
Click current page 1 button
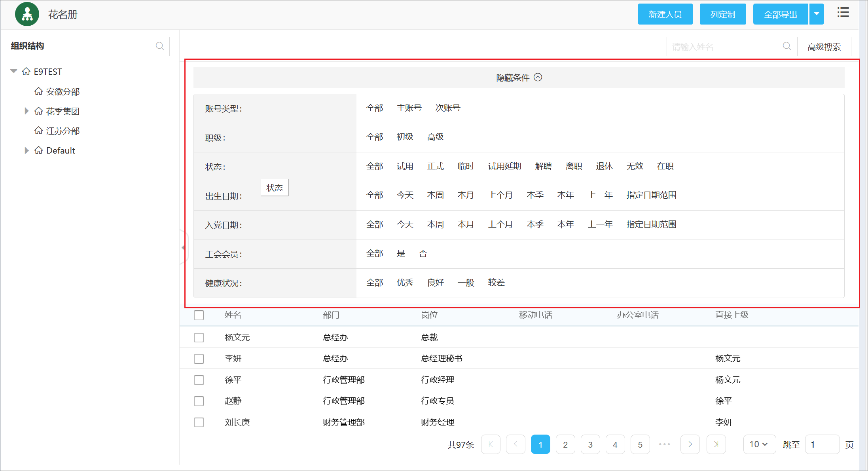point(540,444)
